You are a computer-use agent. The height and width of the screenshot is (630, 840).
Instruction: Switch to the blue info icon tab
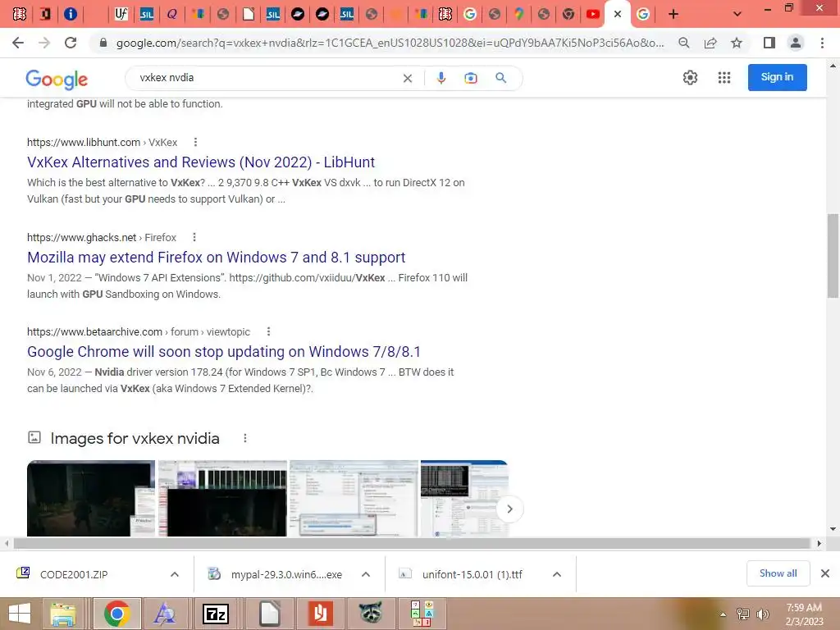pyautogui.click(x=71, y=14)
